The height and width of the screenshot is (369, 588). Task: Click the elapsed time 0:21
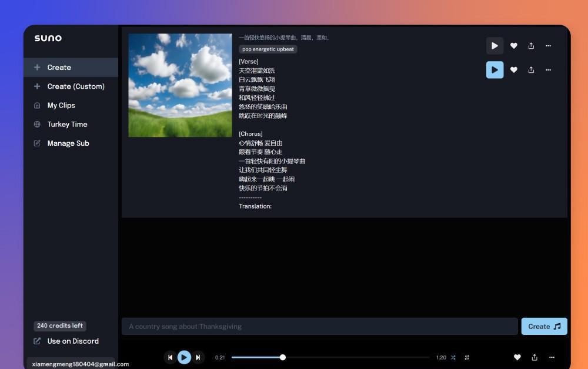pyautogui.click(x=220, y=358)
